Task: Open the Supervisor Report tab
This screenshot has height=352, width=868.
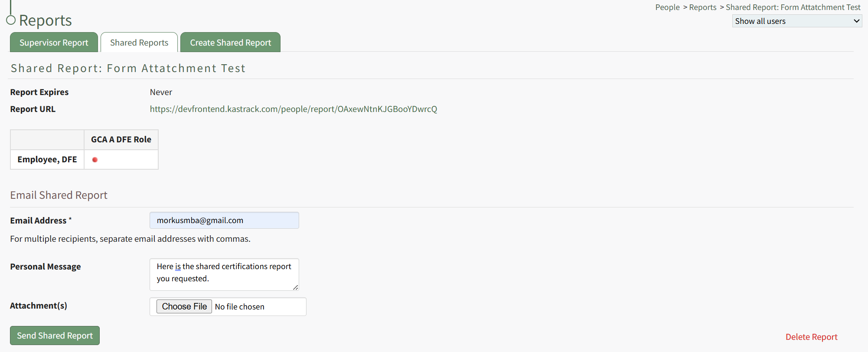Action: point(54,43)
